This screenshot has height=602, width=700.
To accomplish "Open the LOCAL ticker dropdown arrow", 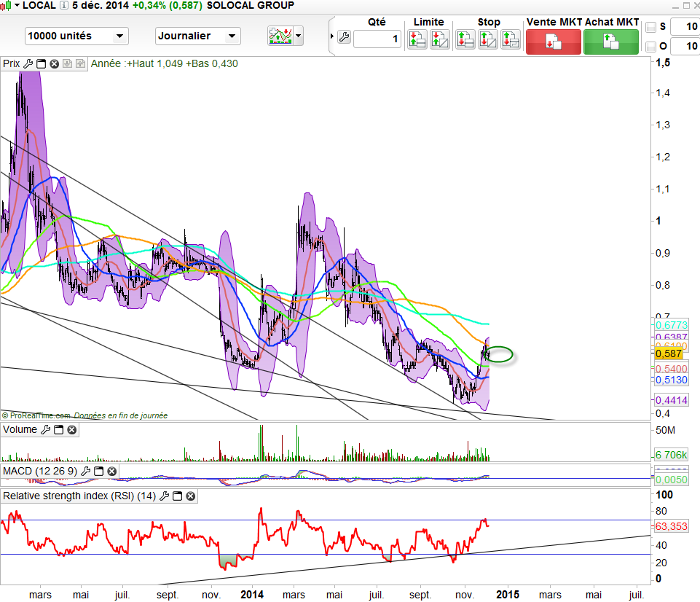I will pos(17,5).
